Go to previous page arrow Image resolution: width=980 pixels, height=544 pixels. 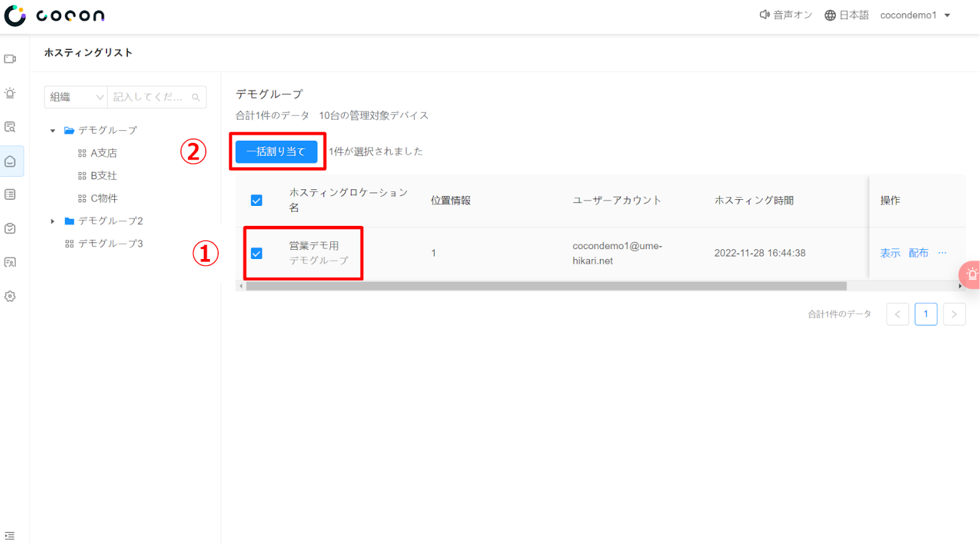click(x=898, y=314)
